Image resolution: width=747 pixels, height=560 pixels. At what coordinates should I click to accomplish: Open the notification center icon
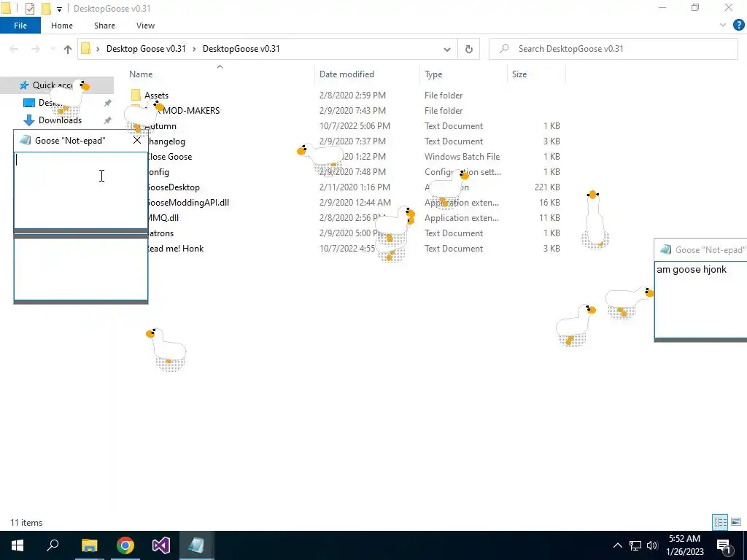pyautogui.click(x=724, y=546)
